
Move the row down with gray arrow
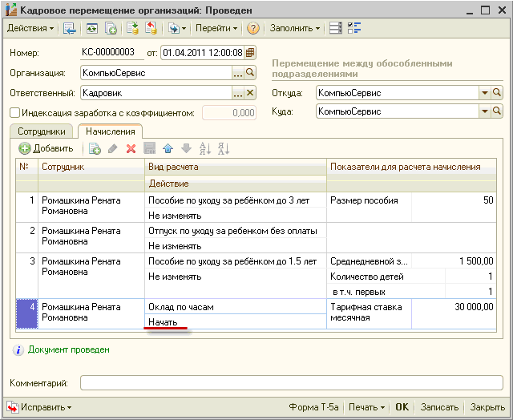[x=186, y=148]
